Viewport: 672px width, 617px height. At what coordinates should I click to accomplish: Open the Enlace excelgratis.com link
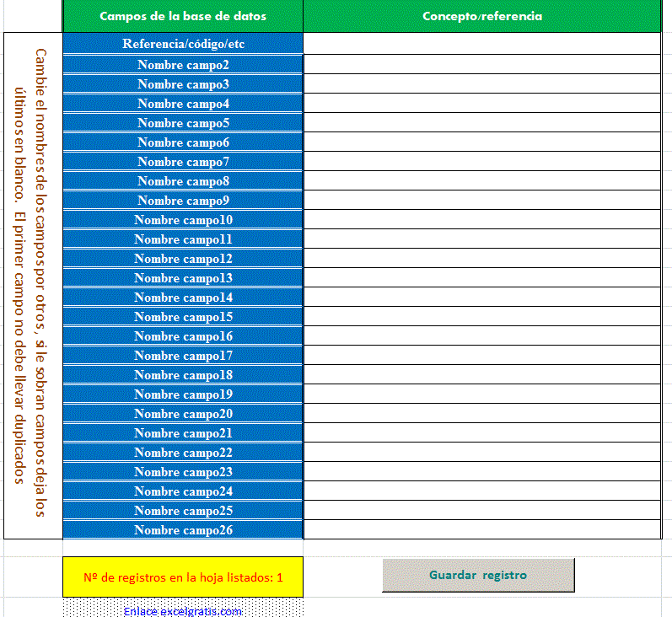click(183, 611)
